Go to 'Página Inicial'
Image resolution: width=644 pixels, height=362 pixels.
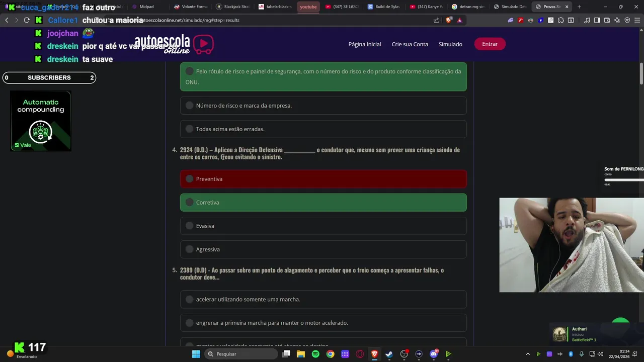364,44
